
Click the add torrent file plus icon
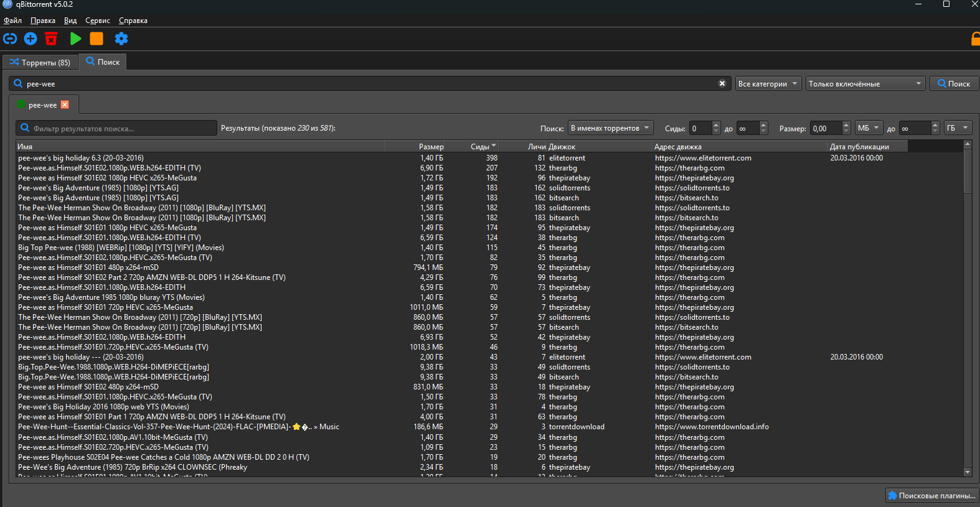31,39
